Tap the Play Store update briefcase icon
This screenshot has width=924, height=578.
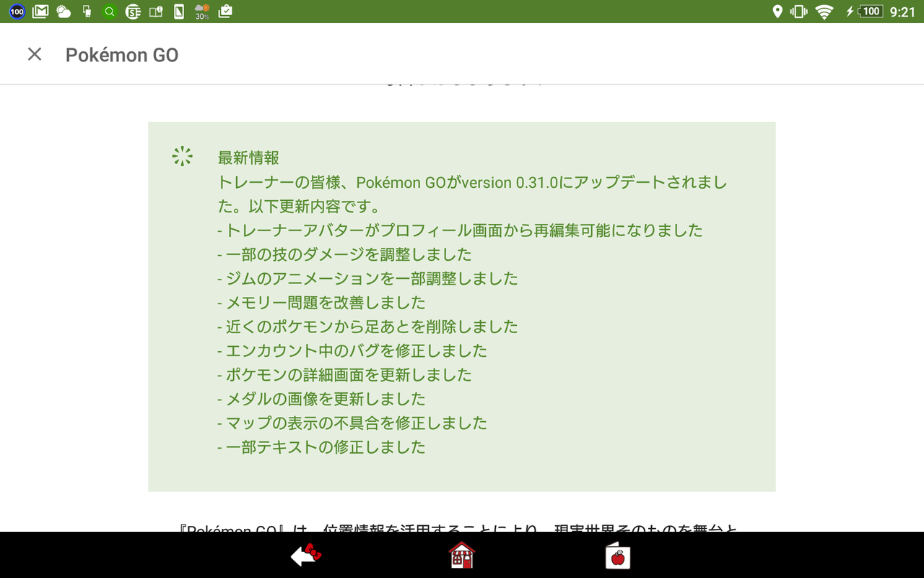pyautogui.click(x=225, y=12)
